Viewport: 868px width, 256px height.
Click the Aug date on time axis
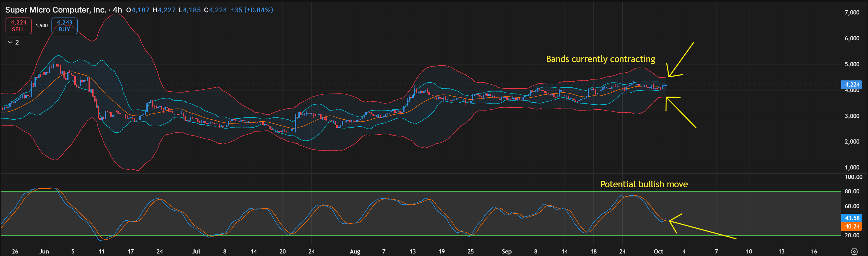[355, 252]
